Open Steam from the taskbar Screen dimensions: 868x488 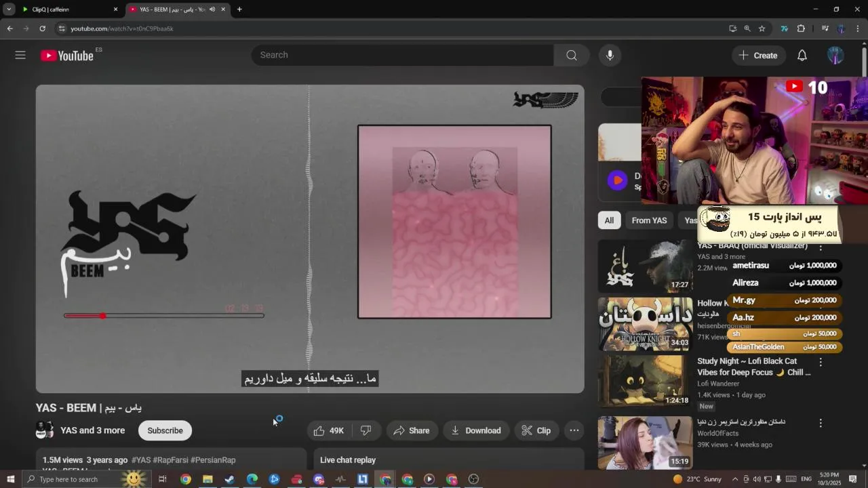(x=230, y=479)
